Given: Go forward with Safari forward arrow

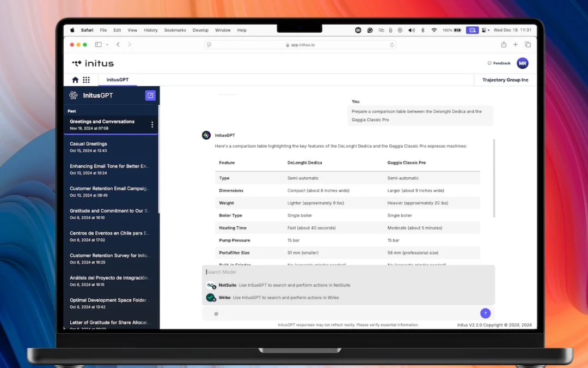Looking at the screenshot, I should click(x=130, y=44).
